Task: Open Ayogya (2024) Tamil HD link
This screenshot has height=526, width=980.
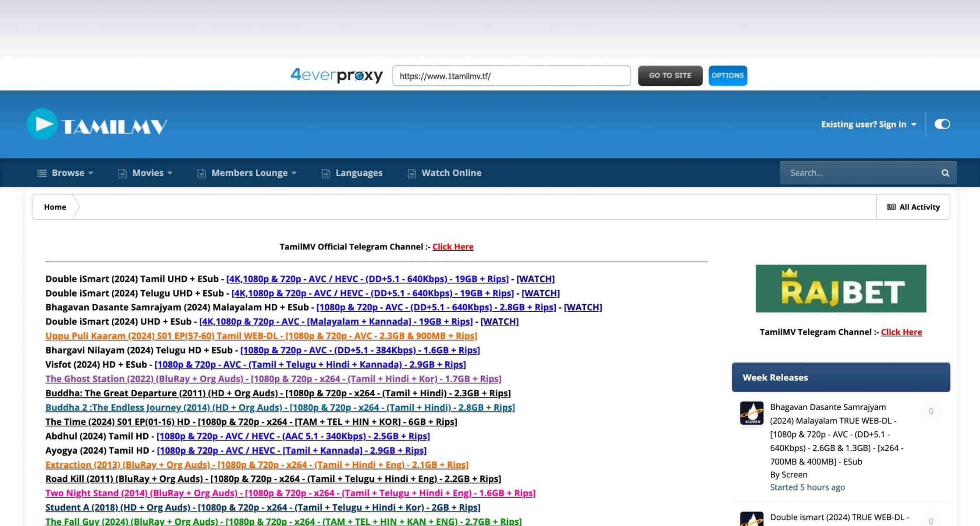Action: (291, 451)
